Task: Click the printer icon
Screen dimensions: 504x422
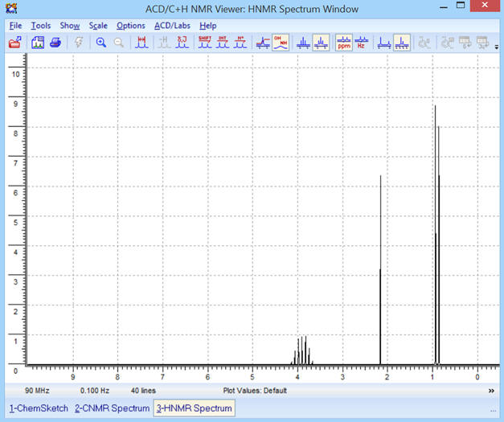Action: [x=55, y=43]
